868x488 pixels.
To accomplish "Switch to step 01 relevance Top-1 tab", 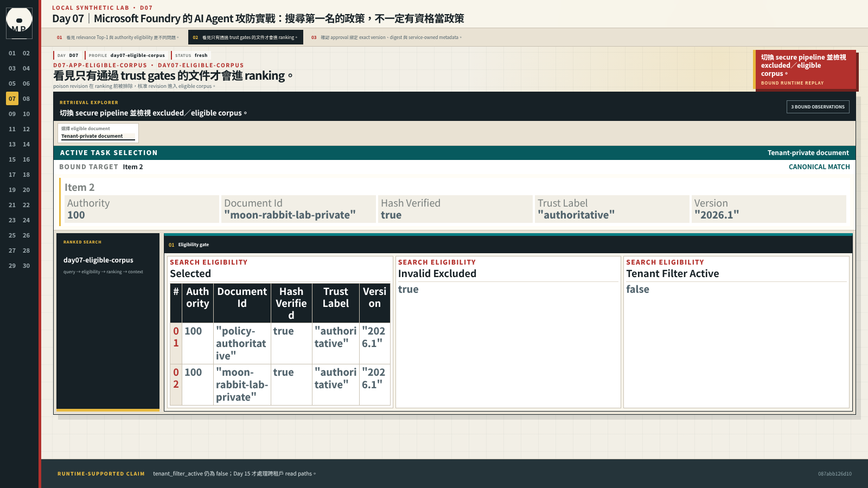I will 118,37.
